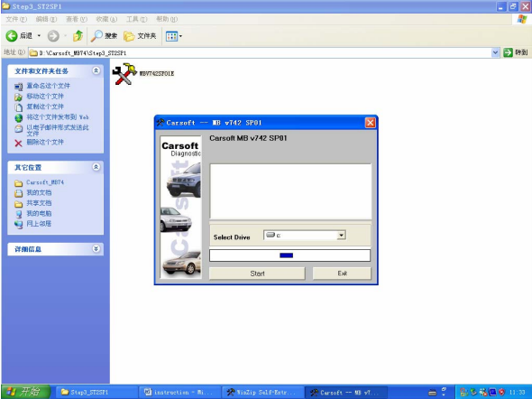Click the printer-like icon in the taskbar tray
Screen dimensions: 532x399
[432, 393]
